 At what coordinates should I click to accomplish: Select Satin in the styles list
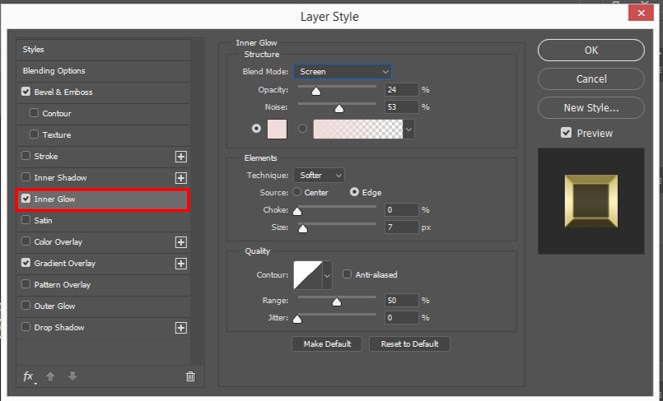43,221
